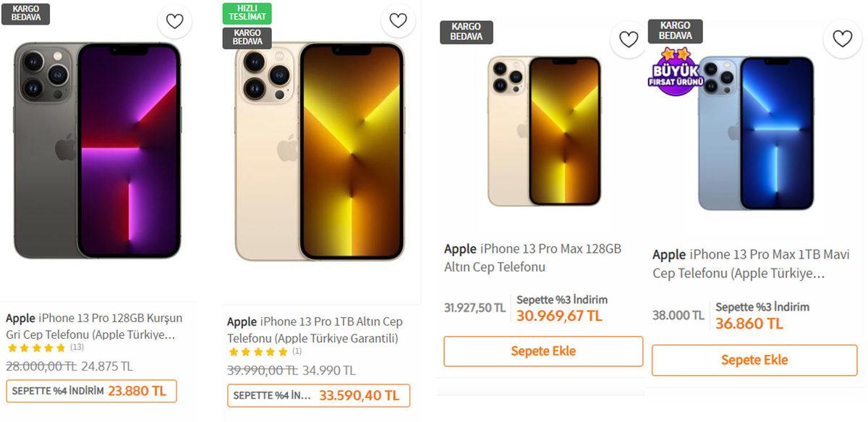Toggle wishlist heart on iPhone 13 Pro Max 128GB
The height and width of the screenshot is (422, 868).
628,38
